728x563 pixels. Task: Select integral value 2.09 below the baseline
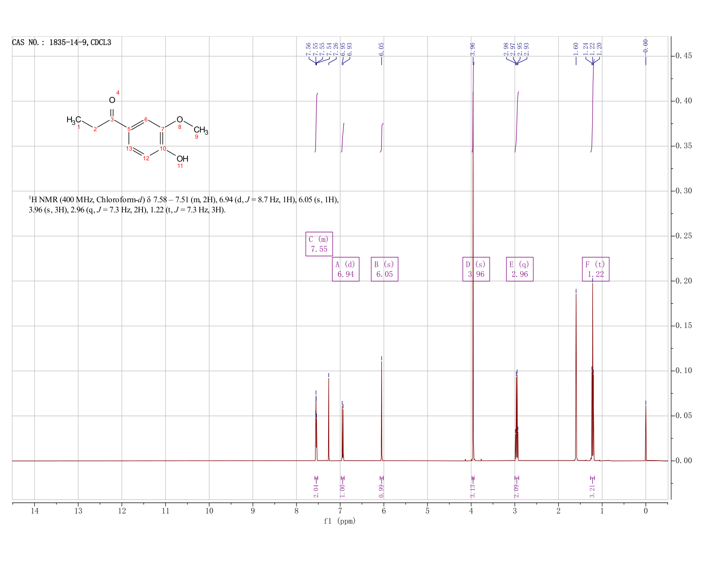(x=517, y=491)
